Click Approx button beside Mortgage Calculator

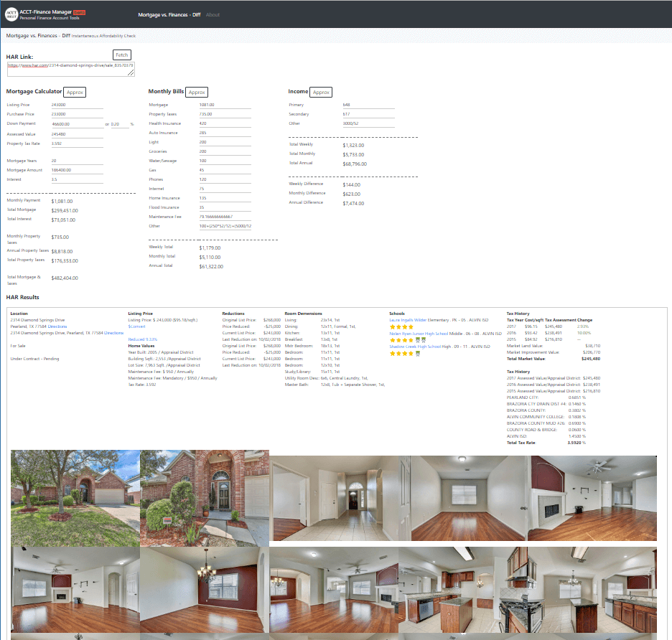(x=75, y=92)
